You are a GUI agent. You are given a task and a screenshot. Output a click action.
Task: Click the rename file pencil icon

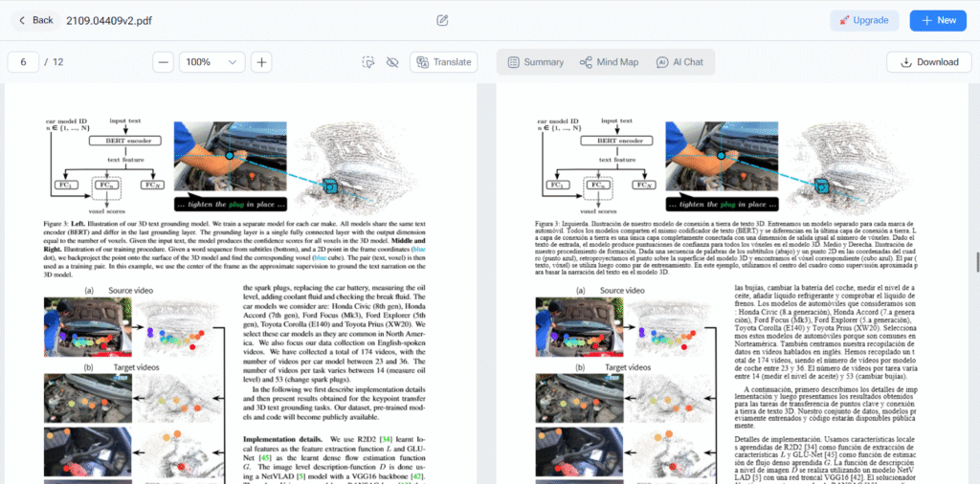pyautogui.click(x=442, y=20)
